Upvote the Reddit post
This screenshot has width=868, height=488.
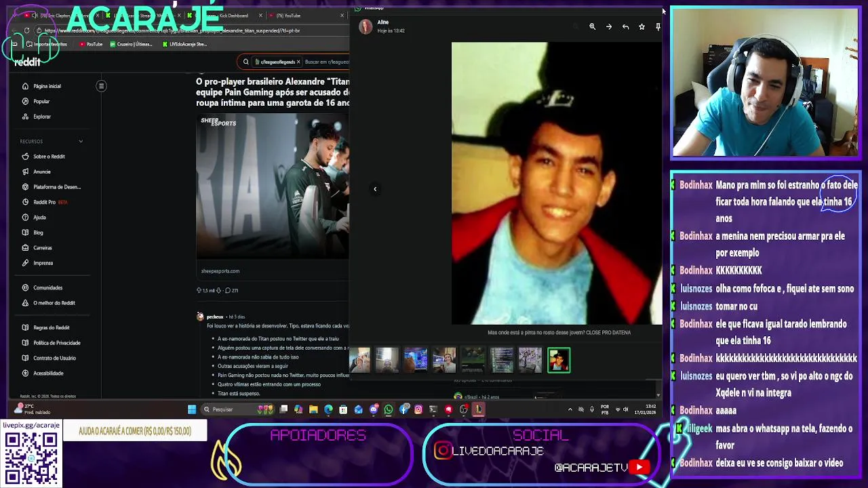point(199,290)
